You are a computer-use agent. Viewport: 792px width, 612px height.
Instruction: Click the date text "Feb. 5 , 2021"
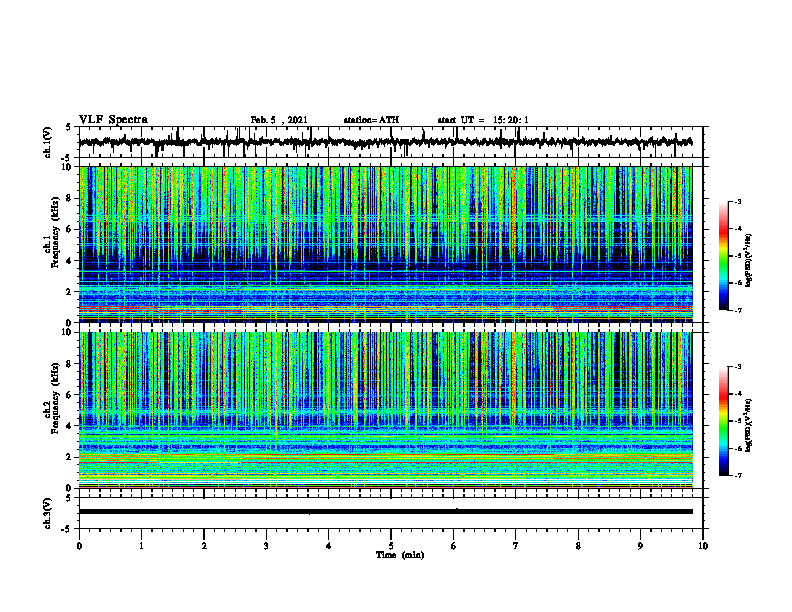[x=279, y=120]
